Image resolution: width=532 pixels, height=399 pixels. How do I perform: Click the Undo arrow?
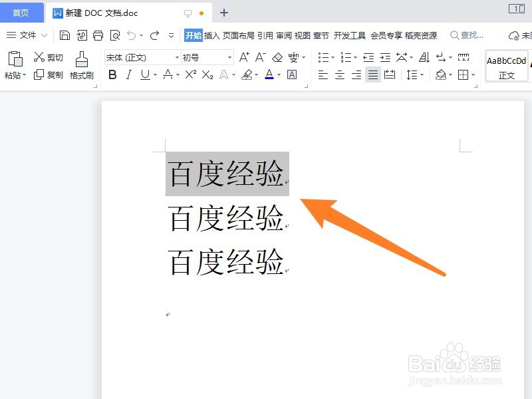click(x=131, y=35)
